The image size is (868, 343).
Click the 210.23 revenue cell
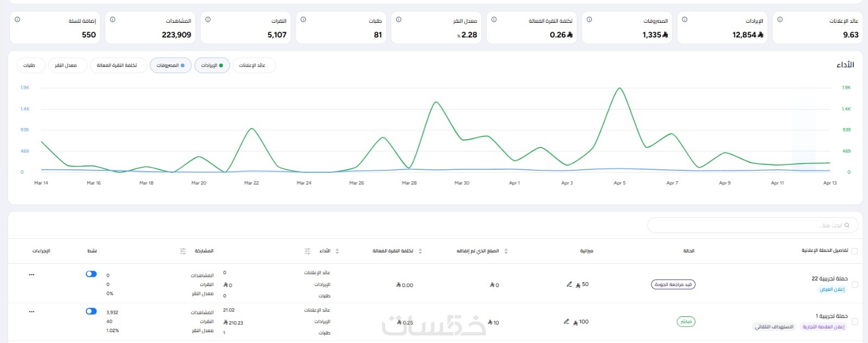[x=233, y=322]
